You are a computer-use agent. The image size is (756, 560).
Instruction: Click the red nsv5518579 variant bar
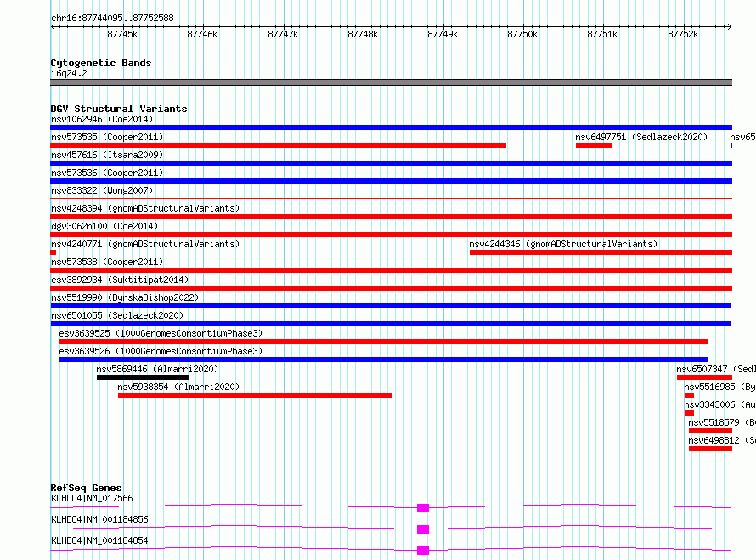point(710,431)
